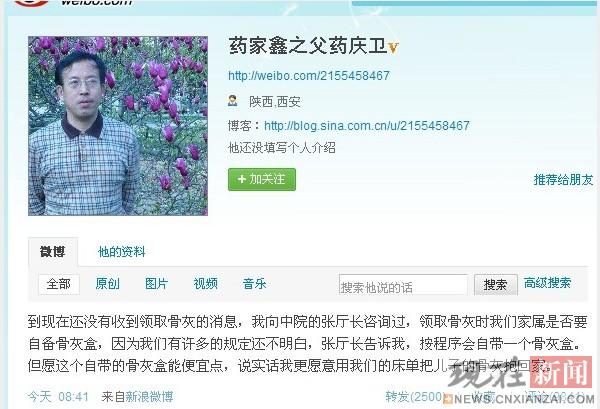Click the location person icon beside 陕西,西安
Viewport: 600px width, 409px height.
pyautogui.click(x=233, y=101)
